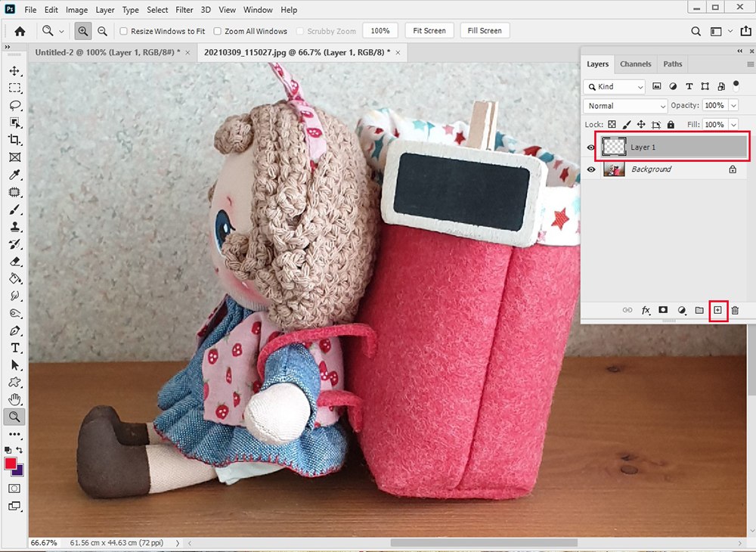Toggle lock all padlock icon
Viewport: 756px width, 552px height.
click(x=671, y=124)
